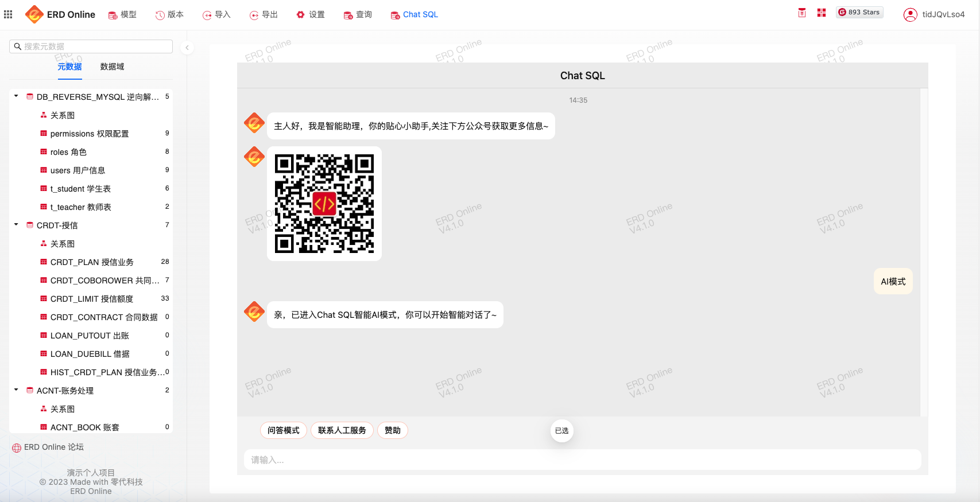Viewport: 980px width, 502px height.
Task: Open the ERD Online 论坛 link
Action: tap(54, 447)
